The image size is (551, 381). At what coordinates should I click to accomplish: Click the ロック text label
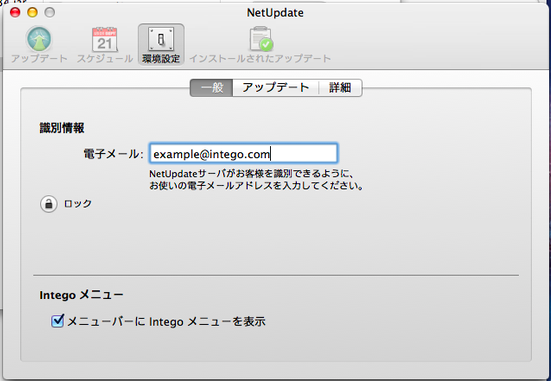click(78, 204)
